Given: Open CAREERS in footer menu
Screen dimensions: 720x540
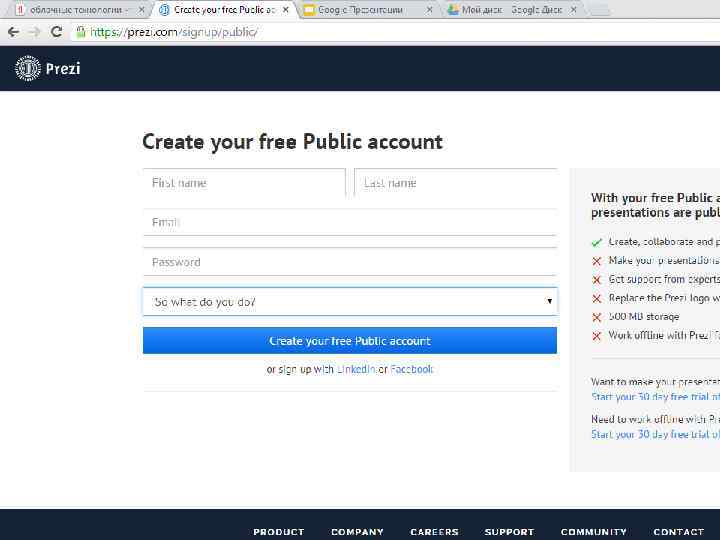Looking at the screenshot, I should [434, 532].
